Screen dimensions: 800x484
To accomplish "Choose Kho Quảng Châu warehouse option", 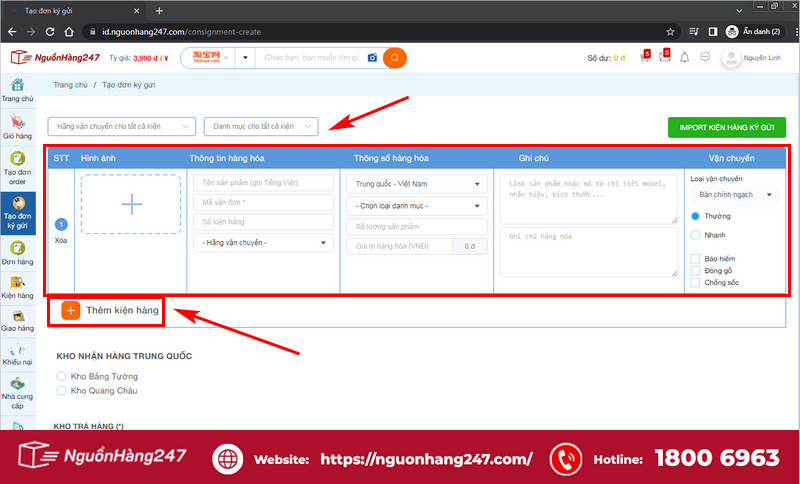I will coord(61,391).
